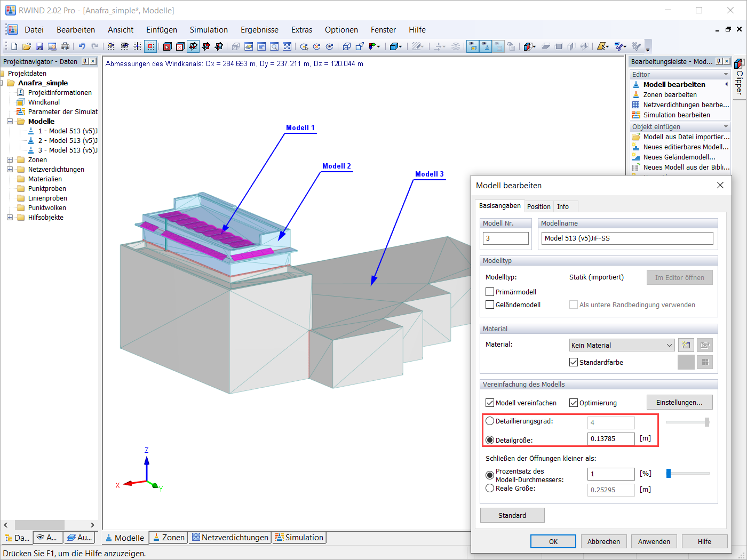Undo the last action with the blue arrow
Viewport: 747px width, 560px height.
pyautogui.click(x=82, y=46)
